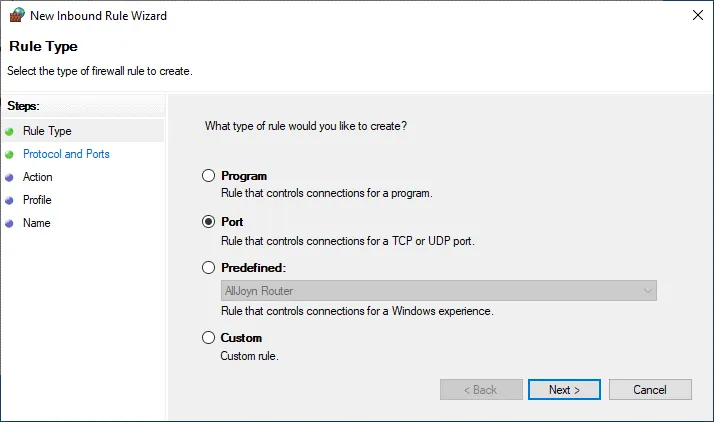
Task: Click the Name step in sidebar
Action: coord(37,223)
